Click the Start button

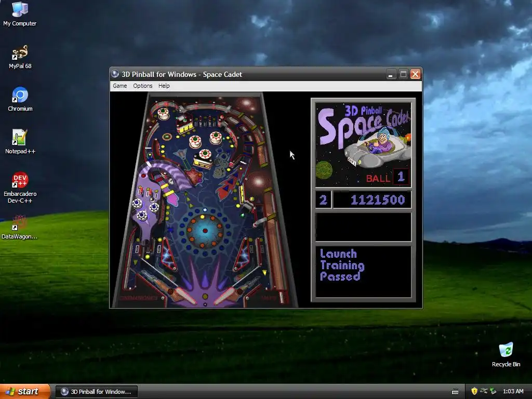pyautogui.click(x=24, y=391)
